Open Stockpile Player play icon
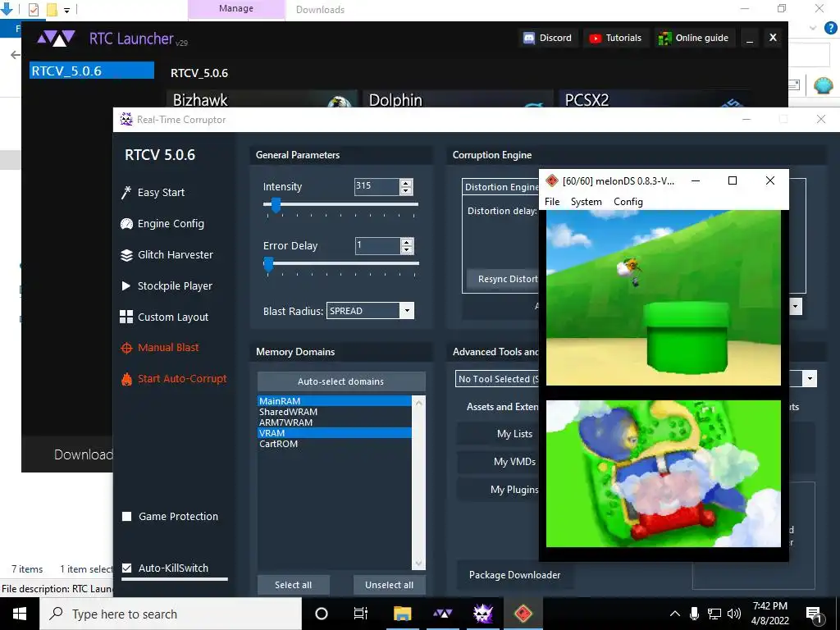The width and height of the screenshot is (840, 630). (126, 286)
